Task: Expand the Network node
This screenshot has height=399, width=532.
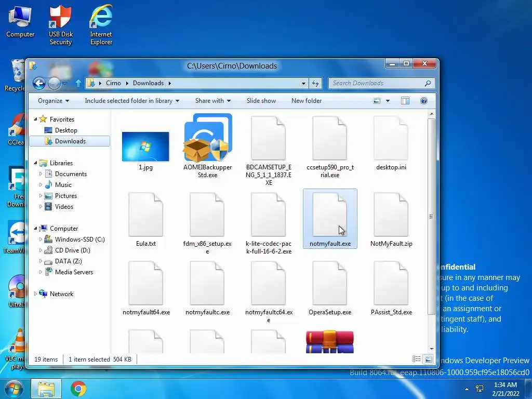Action: point(35,294)
